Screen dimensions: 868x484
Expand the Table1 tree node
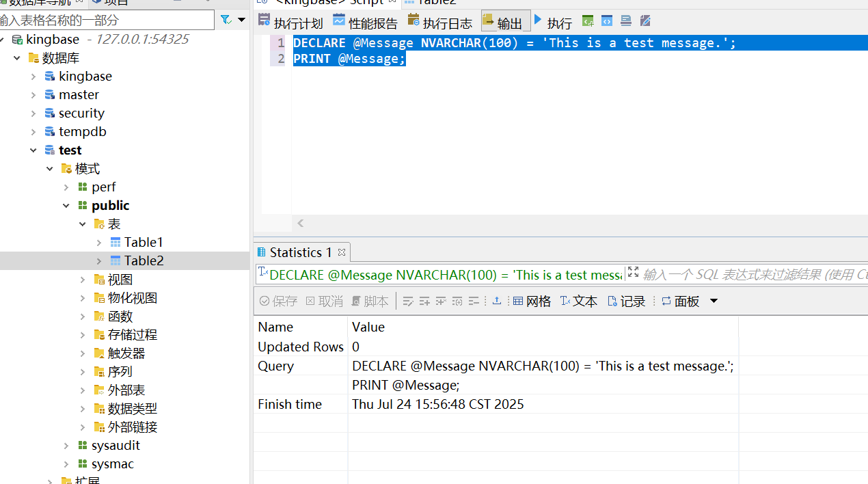point(99,243)
